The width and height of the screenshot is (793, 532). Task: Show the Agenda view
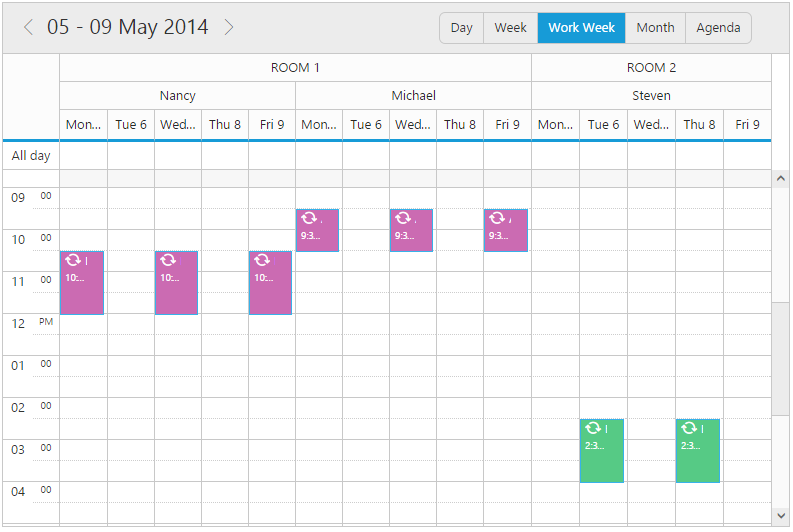click(x=718, y=28)
